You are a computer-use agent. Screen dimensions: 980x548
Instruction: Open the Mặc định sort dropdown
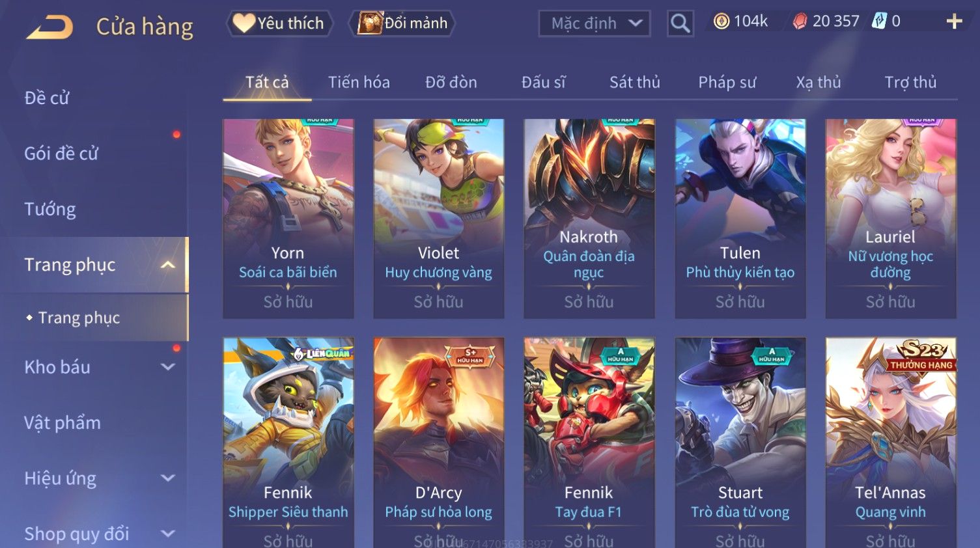tap(595, 23)
